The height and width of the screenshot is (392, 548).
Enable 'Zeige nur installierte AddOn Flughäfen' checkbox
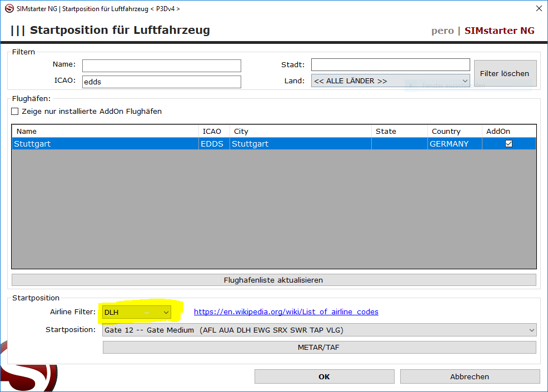coord(15,111)
